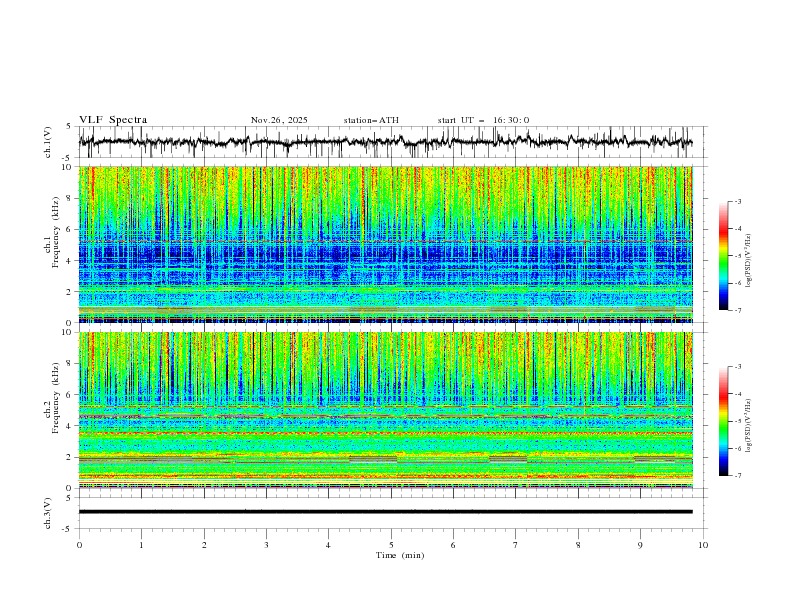Click the ch.1 spectrogram panel
Screen dimensions: 792x612
click(x=385, y=244)
